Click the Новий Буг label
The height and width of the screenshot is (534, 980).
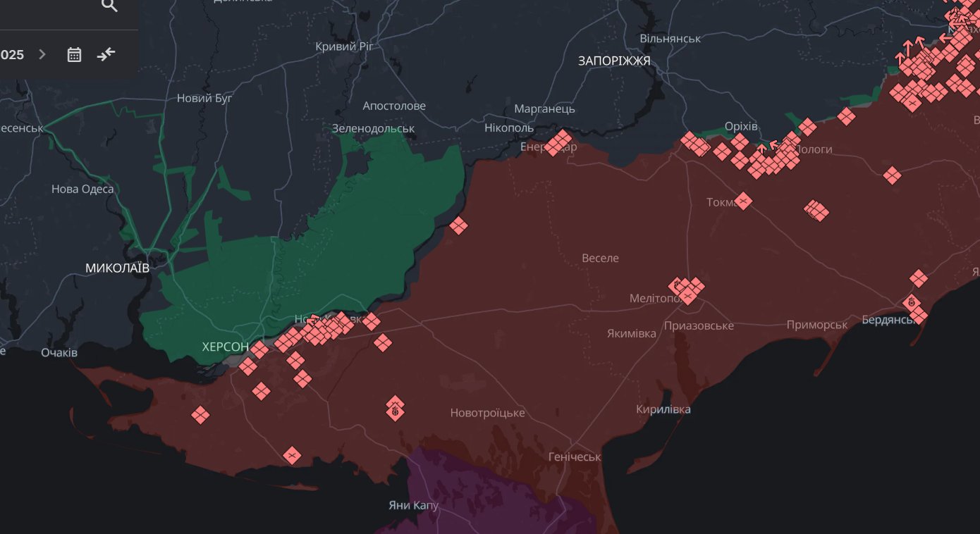point(204,99)
